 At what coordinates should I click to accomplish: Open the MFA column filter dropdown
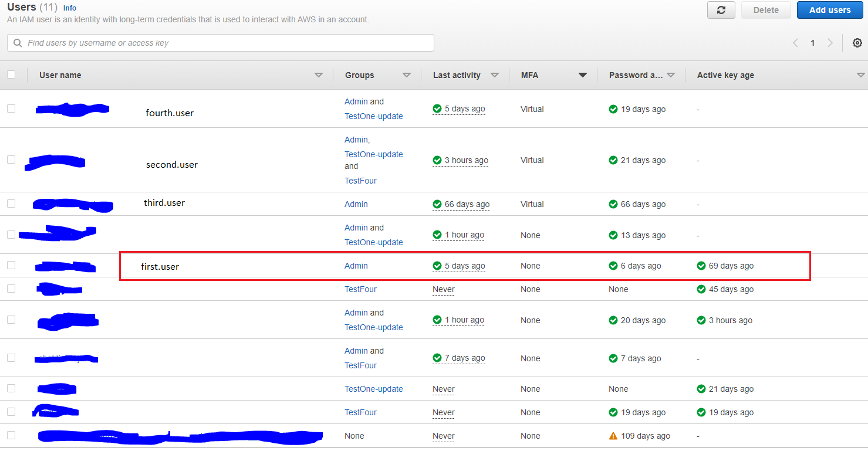point(583,75)
